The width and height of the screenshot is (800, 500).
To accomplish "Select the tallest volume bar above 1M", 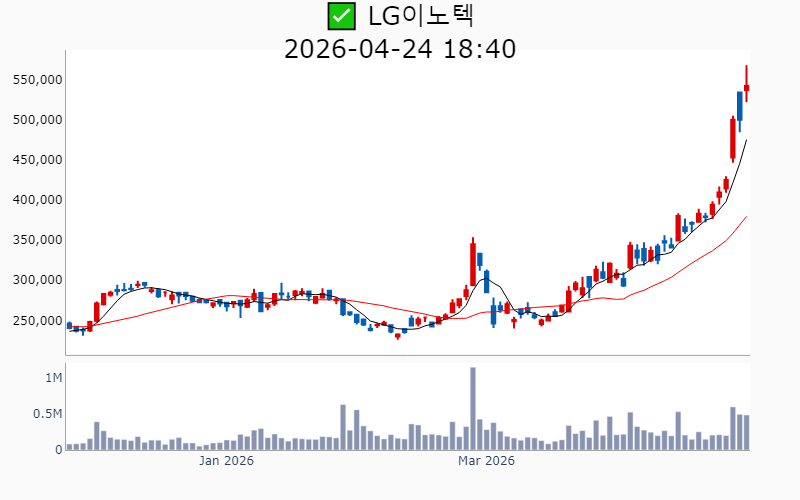I will pos(473,408).
